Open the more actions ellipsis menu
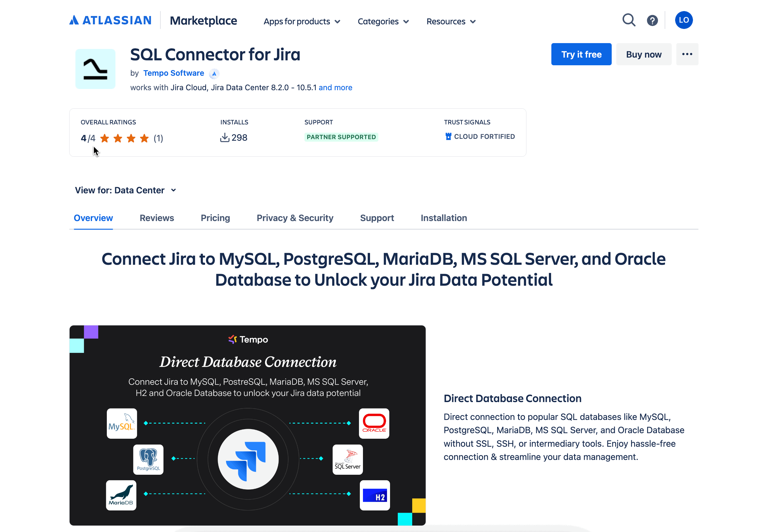Screen dimensions: 761x532 [x=687, y=54]
